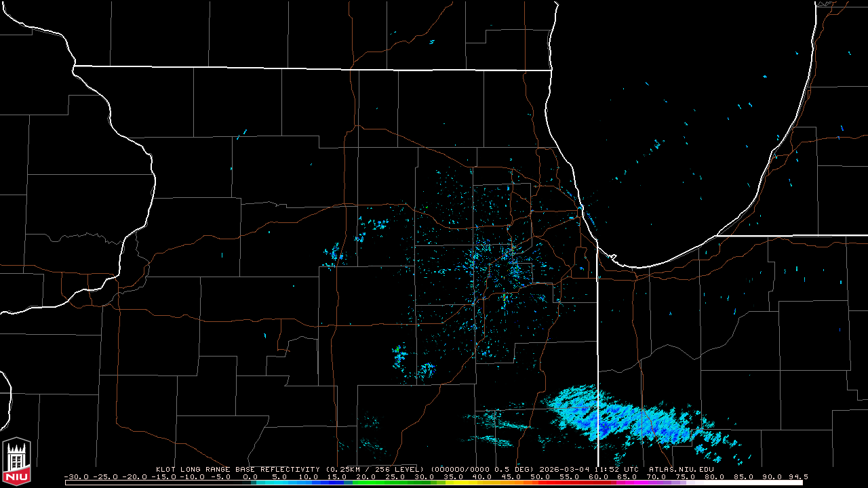Viewport: 868px width, 488px height.
Task: Open the "ATLAS.NIU.EDU" source text
Action: [x=681, y=469]
